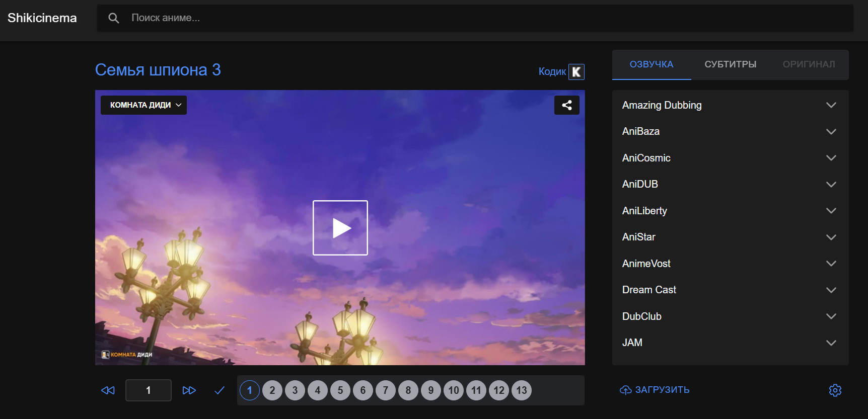Select episode 13 in episode list

click(x=522, y=390)
